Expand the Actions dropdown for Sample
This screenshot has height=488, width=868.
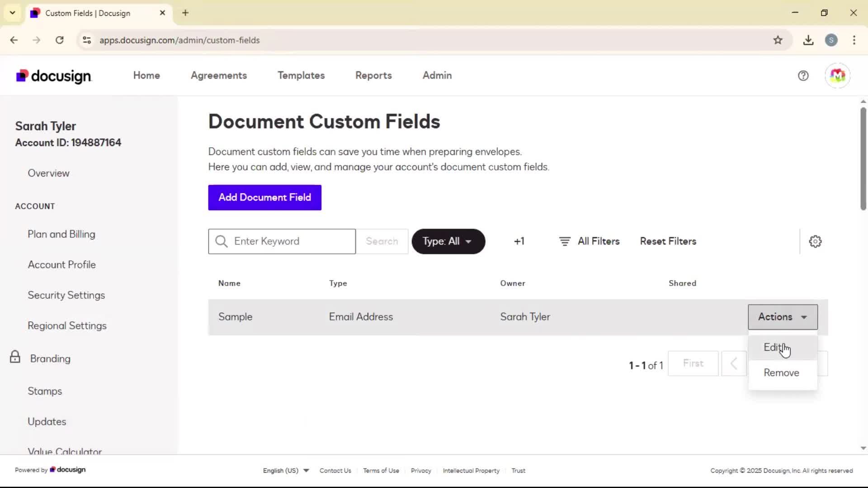[x=783, y=317]
